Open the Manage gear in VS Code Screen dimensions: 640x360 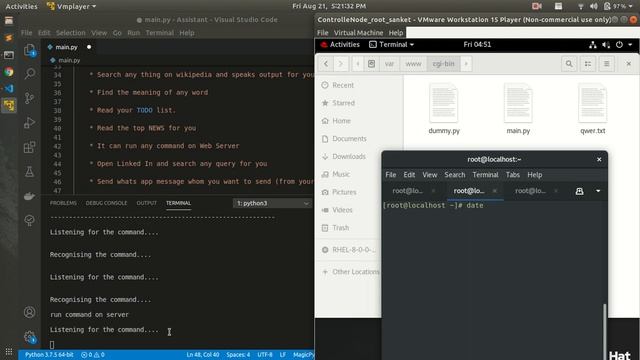[x=29, y=337]
